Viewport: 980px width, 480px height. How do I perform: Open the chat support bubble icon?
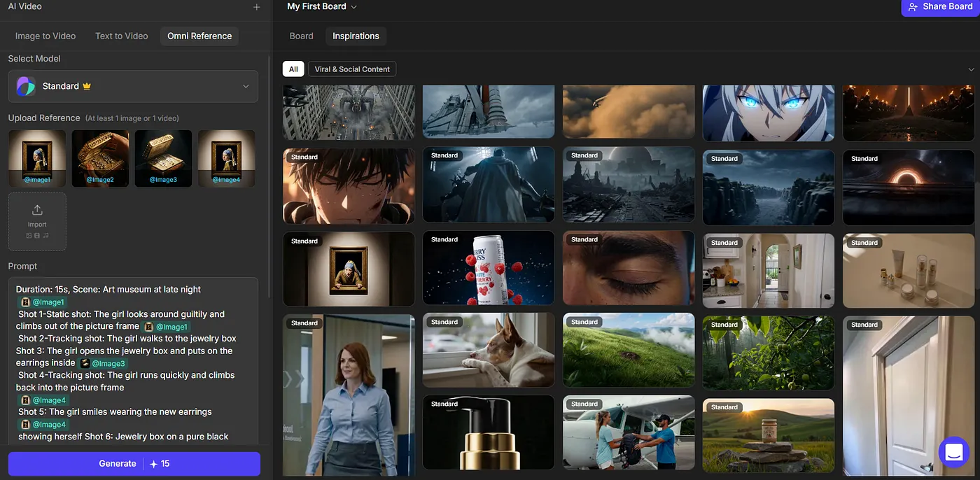point(953,452)
